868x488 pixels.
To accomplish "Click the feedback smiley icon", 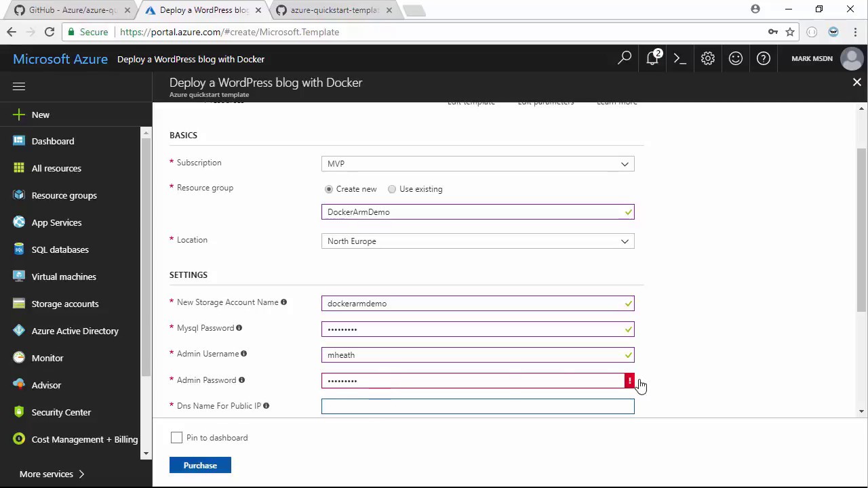I will click(736, 58).
